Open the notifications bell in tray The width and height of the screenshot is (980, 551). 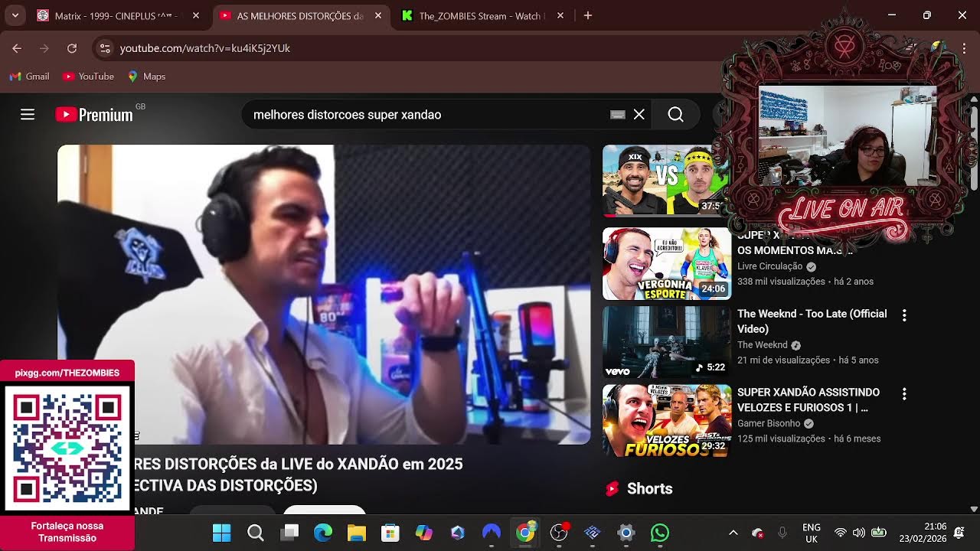pos(959,533)
